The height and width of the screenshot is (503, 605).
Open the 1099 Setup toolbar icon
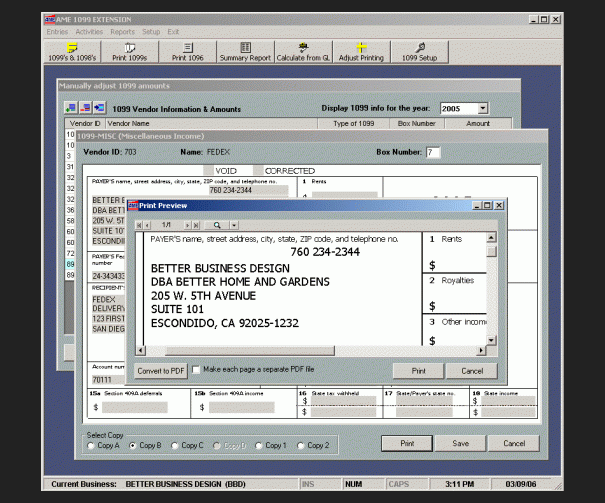coord(419,52)
